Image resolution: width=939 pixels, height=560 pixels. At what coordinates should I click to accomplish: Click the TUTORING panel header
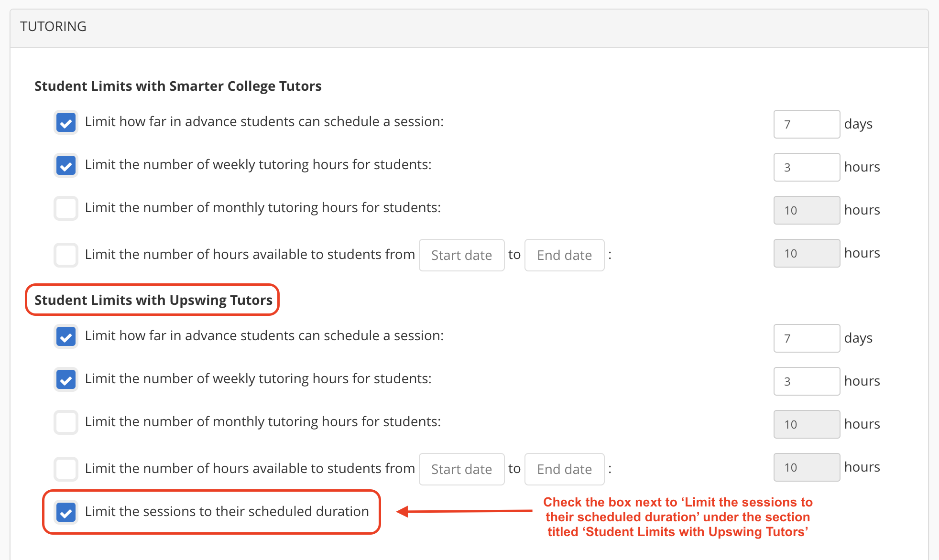point(469,28)
